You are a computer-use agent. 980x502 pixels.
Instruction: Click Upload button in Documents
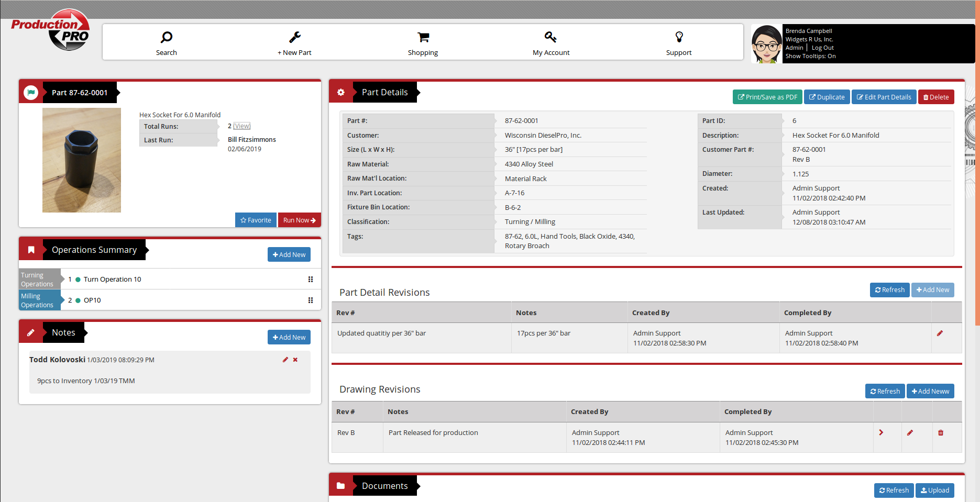click(x=934, y=490)
